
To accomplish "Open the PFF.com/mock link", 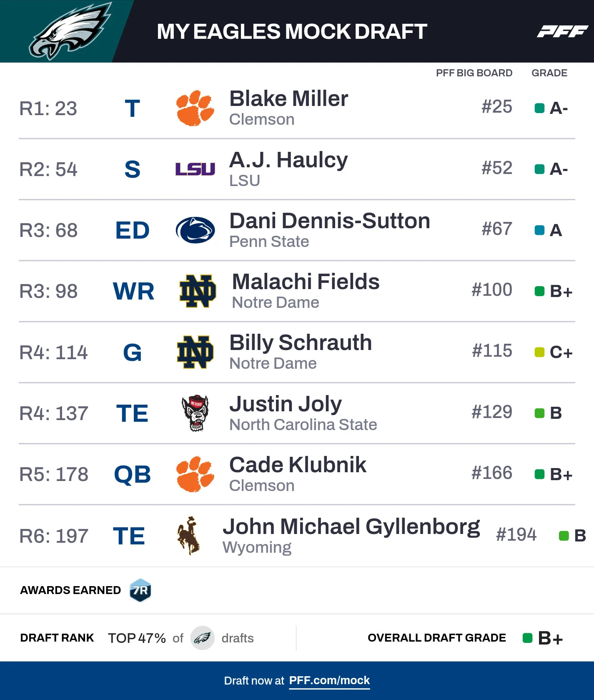I will (329, 680).
